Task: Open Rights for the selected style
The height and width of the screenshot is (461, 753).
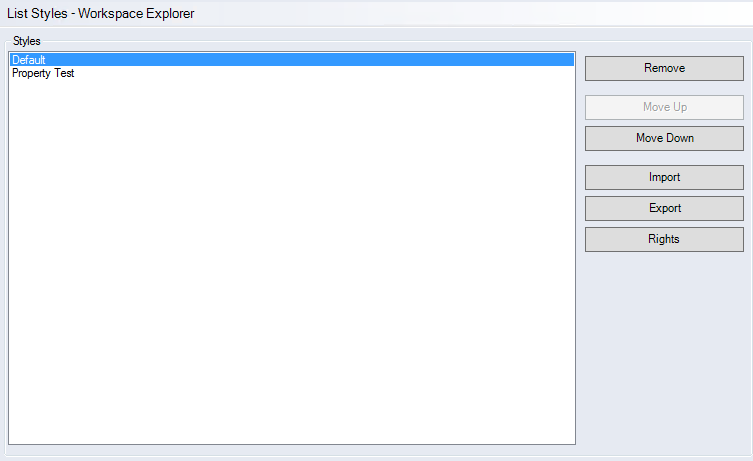Action: (664, 239)
